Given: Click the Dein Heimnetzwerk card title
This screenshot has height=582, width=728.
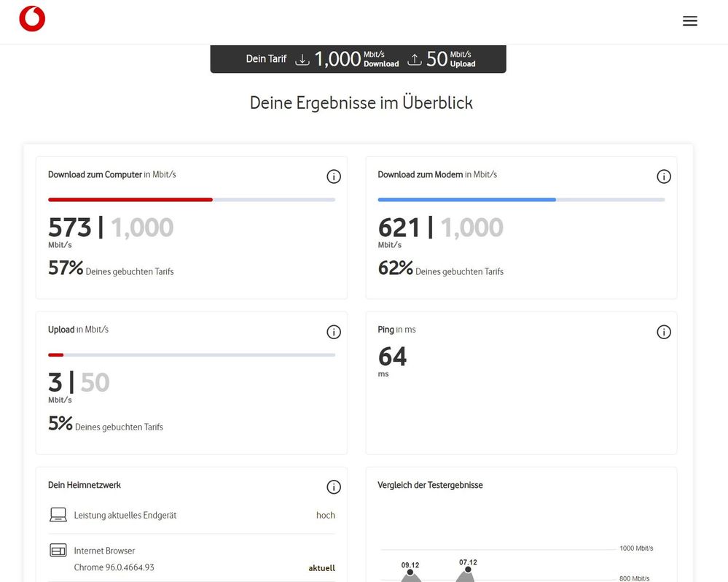Looking at the screenshot, I should coord(85,485).
